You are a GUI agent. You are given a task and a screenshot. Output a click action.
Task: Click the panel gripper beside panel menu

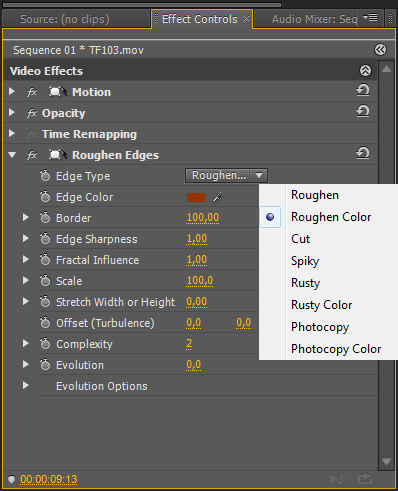390,18
